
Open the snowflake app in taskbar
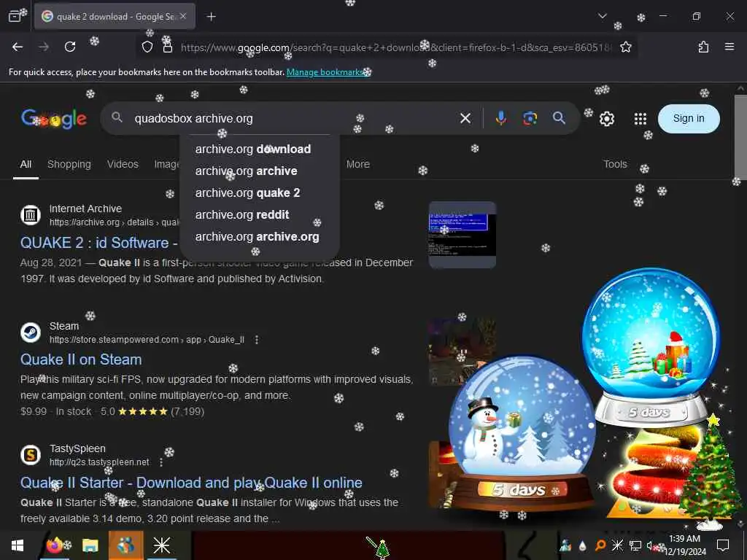tap(161, 545)
